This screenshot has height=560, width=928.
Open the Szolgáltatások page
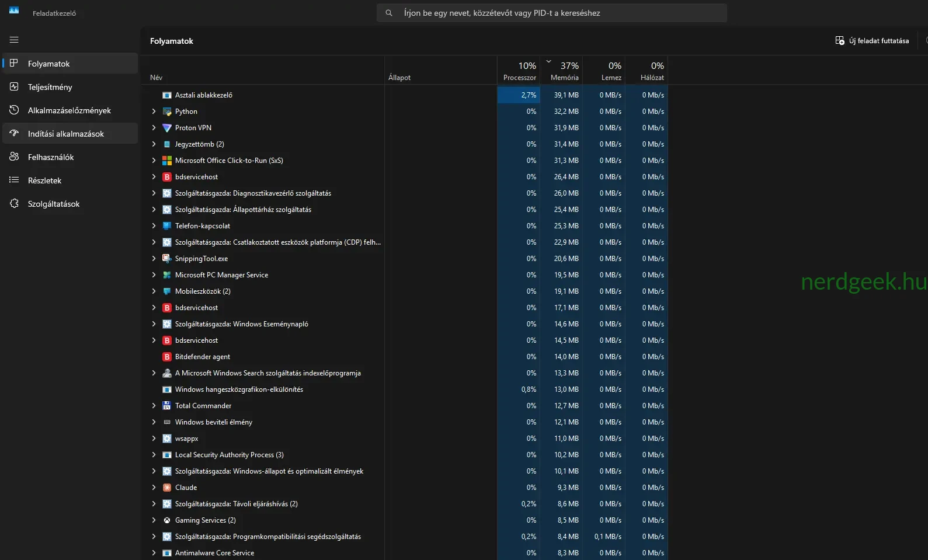[70, 204]
